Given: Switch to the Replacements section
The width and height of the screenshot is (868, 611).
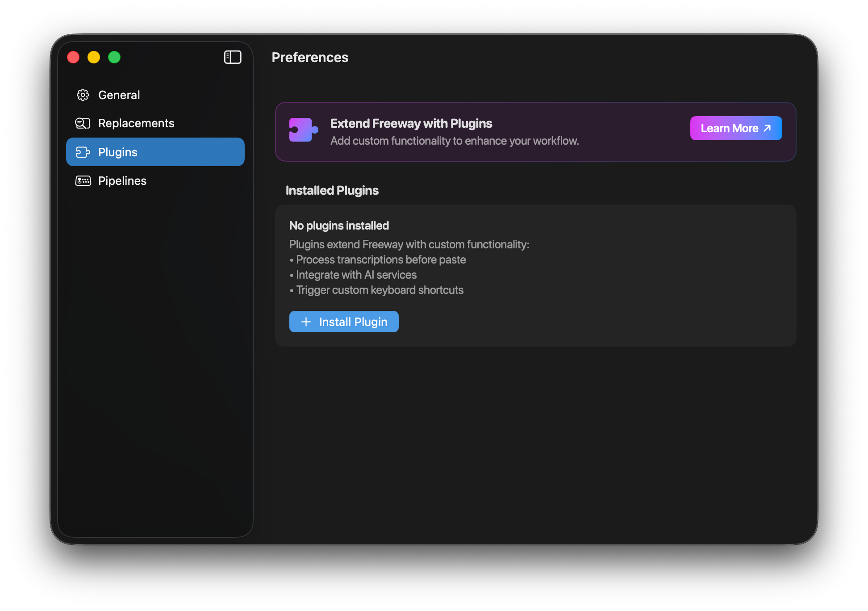Looking at the screenshot, I should [136, 123].
